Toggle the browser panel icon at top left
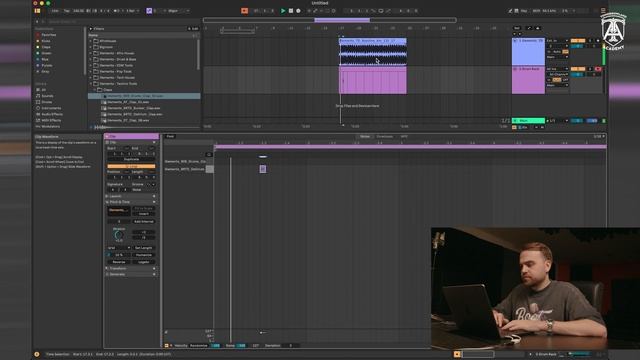 tap(38, 11)
